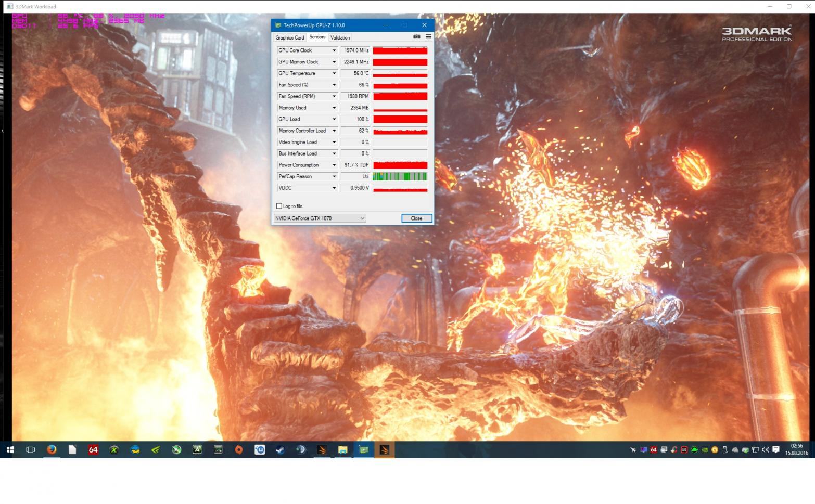Open the GPU-Z hamburger menu icon
815x504 pixels.
[428, 37]
